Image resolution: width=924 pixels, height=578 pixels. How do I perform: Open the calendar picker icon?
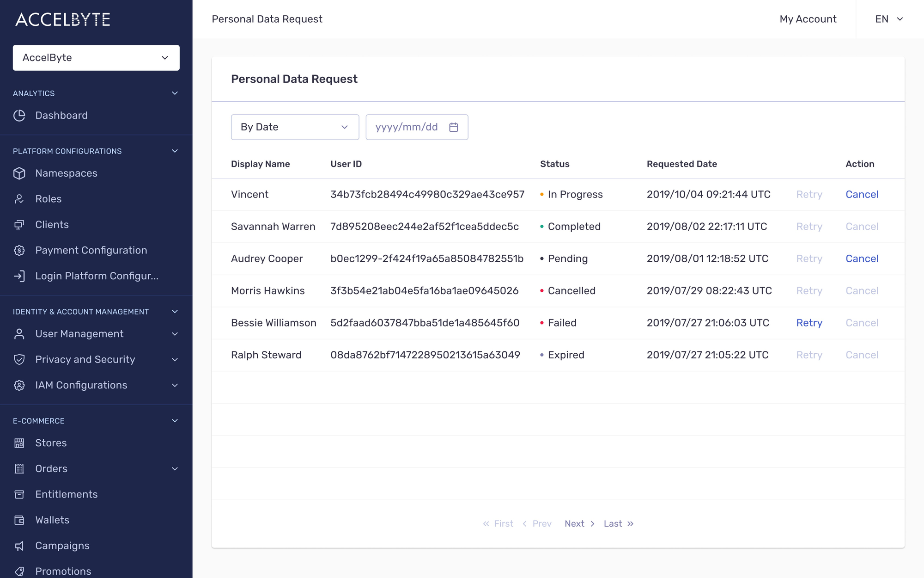(454, 127)
